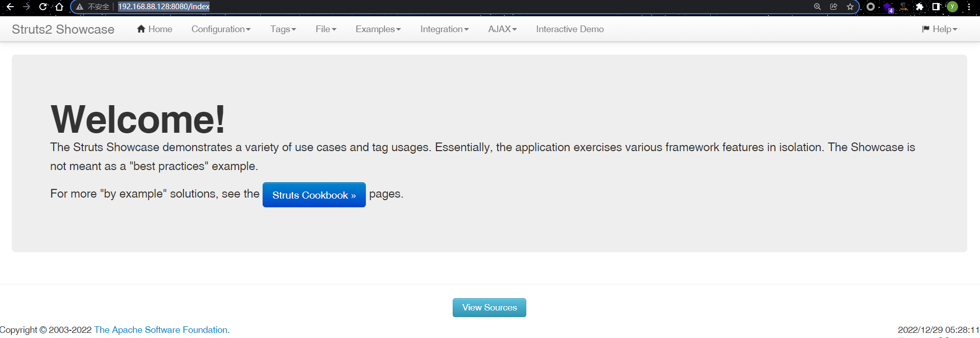Image resolution: width=980 pixels, height=338 pixels.
Task: Go forward using browser forward arrow
Action: point(27,7)
